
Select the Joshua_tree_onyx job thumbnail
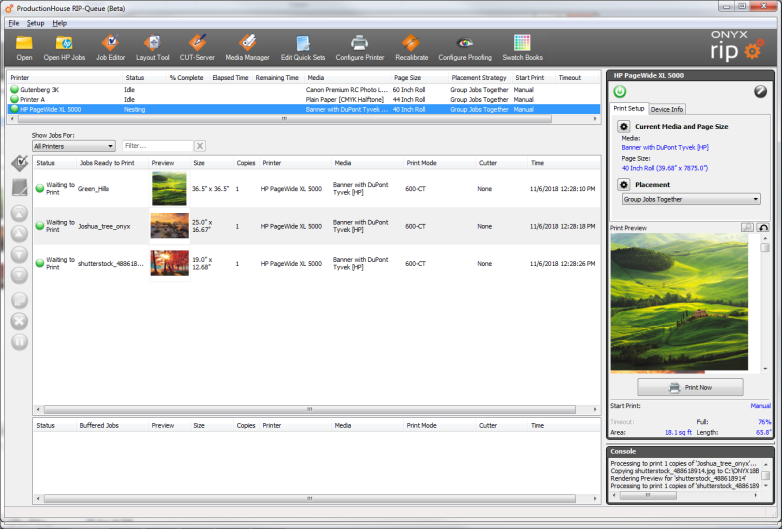click(169, 226)
